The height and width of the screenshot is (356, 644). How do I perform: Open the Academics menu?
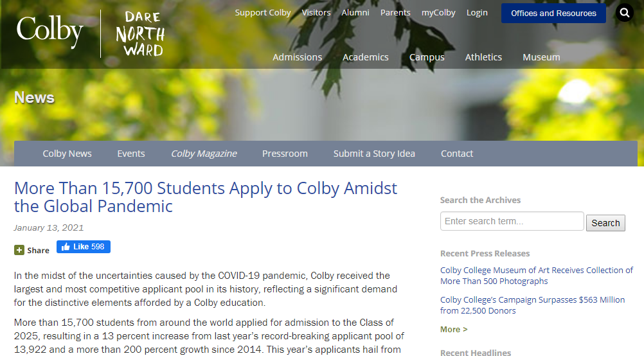(365, 57)
